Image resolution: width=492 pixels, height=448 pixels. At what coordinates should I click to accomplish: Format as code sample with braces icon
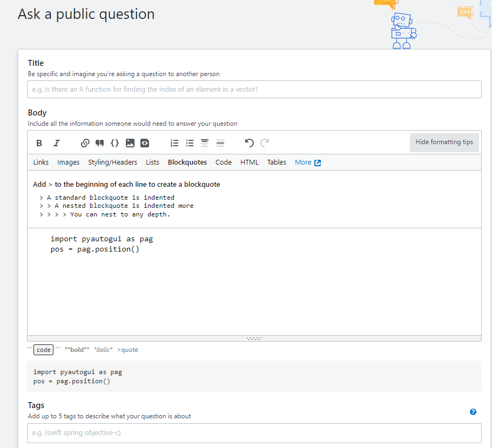pyautogui.click(x=115, y=143)
